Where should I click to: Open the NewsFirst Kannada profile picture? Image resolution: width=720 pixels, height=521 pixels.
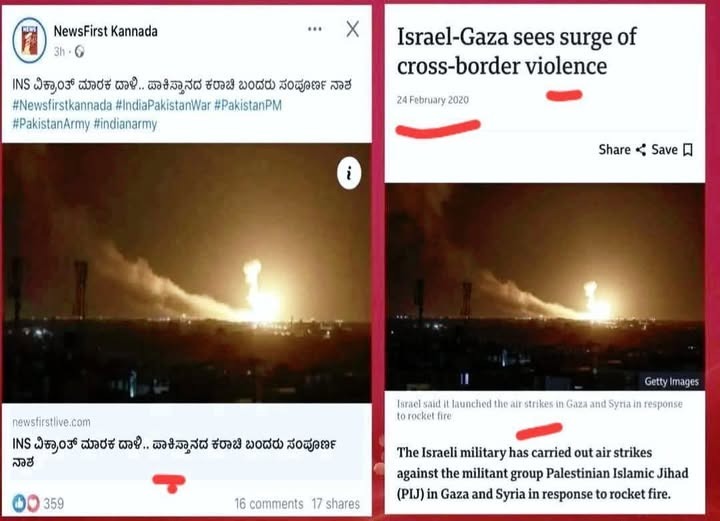tap(29, 40)
